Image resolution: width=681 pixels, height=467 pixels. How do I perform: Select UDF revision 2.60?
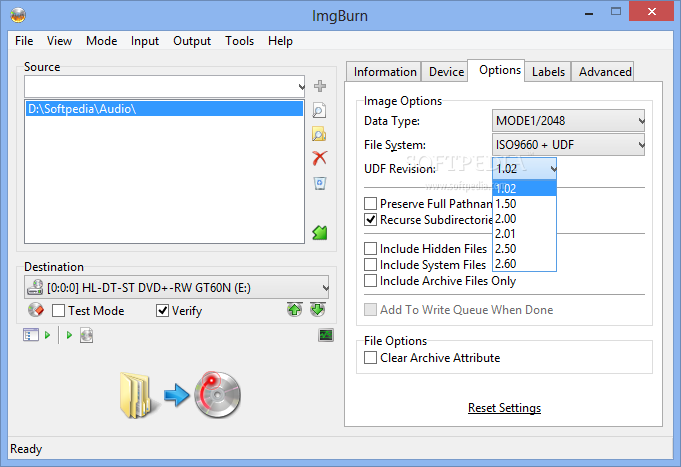pyautogui.click(x=524, y=264)
